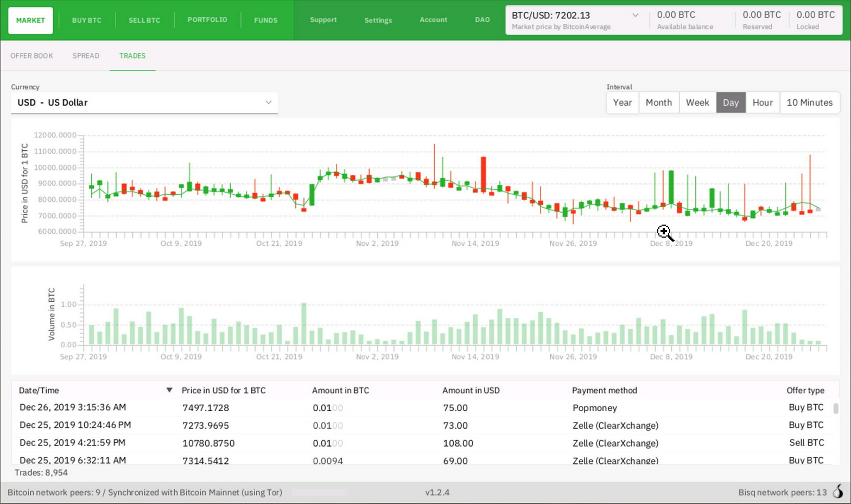This screenshot has width=851, height=504.
Task: Click Popmoney payment method cell
Action: click(595, 408)
